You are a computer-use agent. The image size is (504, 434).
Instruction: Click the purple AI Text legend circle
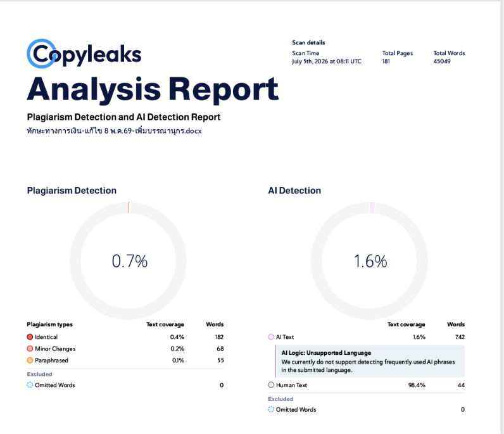[271, 337]
